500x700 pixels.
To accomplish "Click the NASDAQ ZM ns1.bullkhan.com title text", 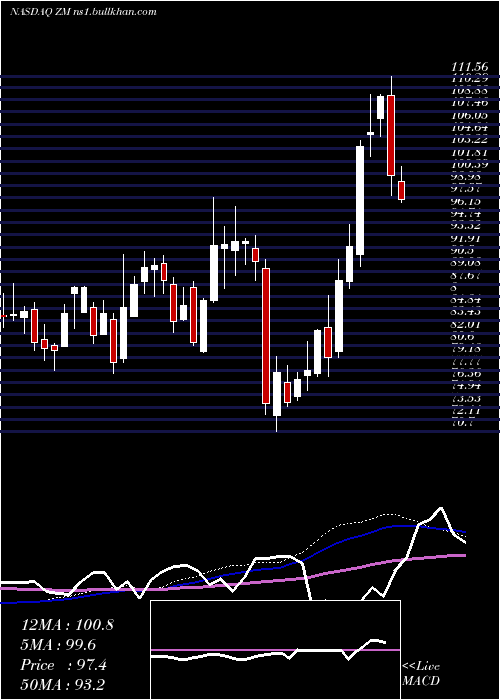I will 83,12.
